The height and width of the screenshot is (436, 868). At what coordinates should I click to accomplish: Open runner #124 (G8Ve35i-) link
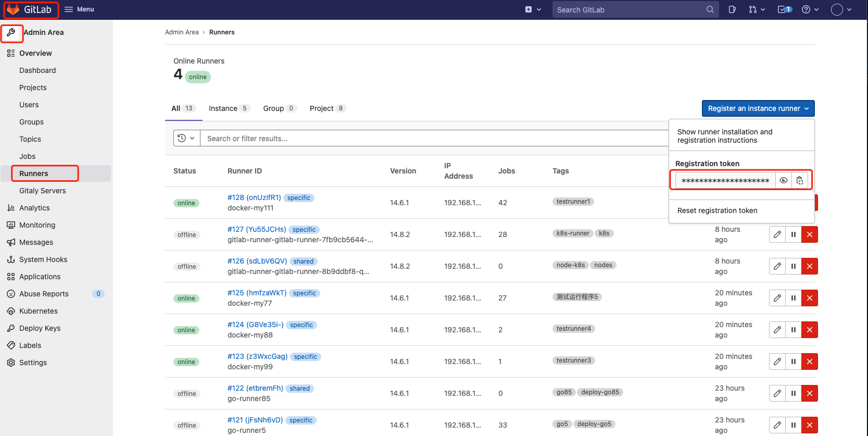256,325
